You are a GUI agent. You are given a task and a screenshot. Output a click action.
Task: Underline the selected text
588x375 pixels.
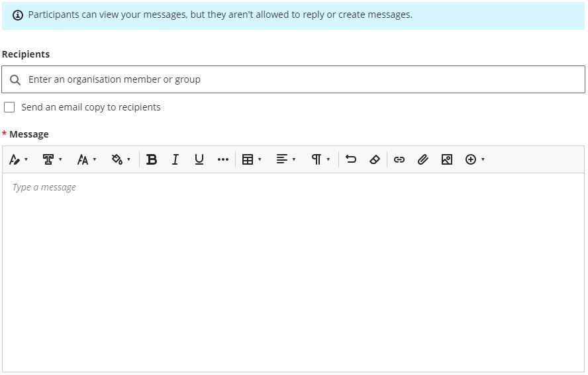point(199,159)
